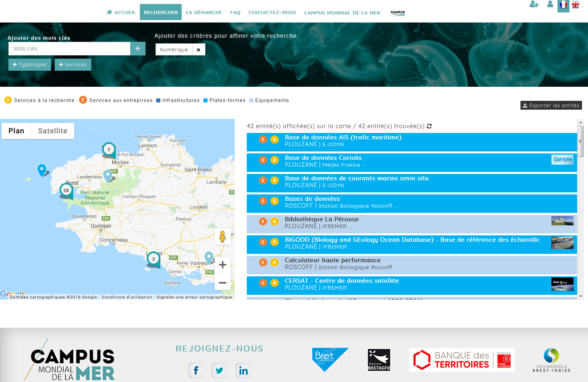Click the single map pin near Ouessant
This screenshot has height=382, width=588.
click(42, 170)
